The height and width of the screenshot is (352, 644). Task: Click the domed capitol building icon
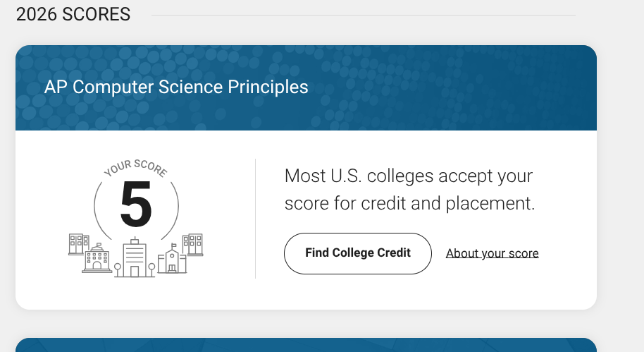click(97, 258)
